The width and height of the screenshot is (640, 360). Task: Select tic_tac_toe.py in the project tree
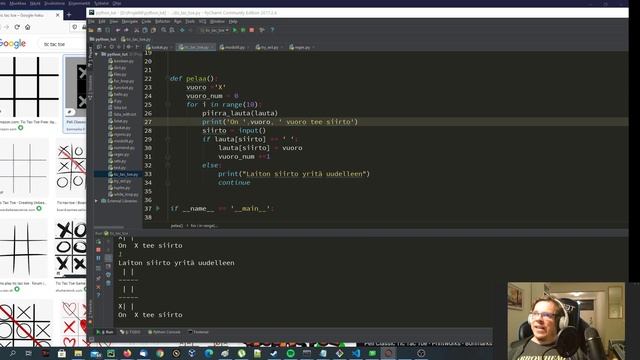tap(122, 174)
